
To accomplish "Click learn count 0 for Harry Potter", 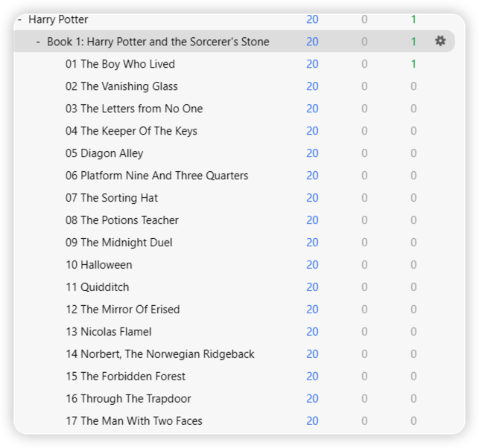I will pyautogui.click(x=364, y=19).
